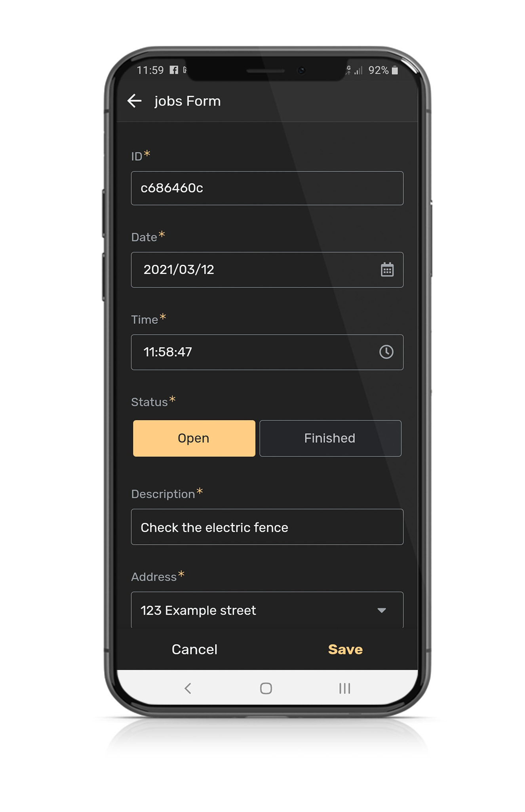Screen dimensions: 525x812
Task: Tap the battery icon in status bar
Action: pyautogui.click(x=395, y=70)
